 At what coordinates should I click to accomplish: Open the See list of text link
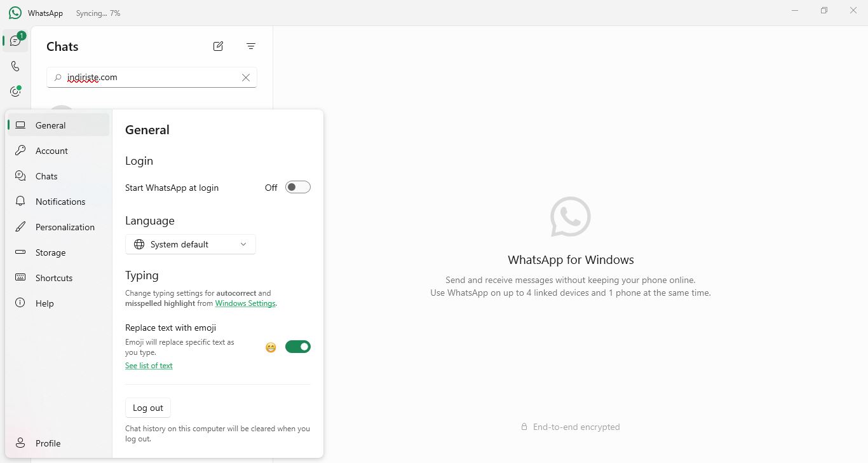click(x=149, y=366)
